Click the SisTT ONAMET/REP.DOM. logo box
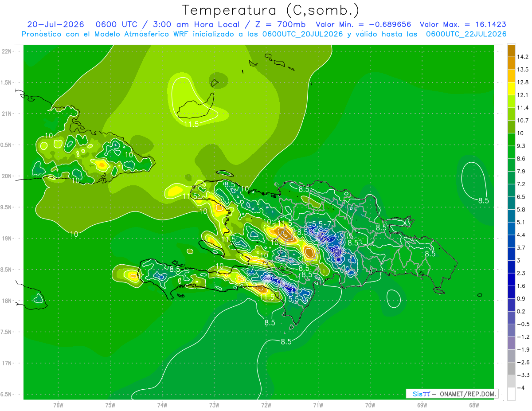The image size is (532, 411). tap(452, 394)
